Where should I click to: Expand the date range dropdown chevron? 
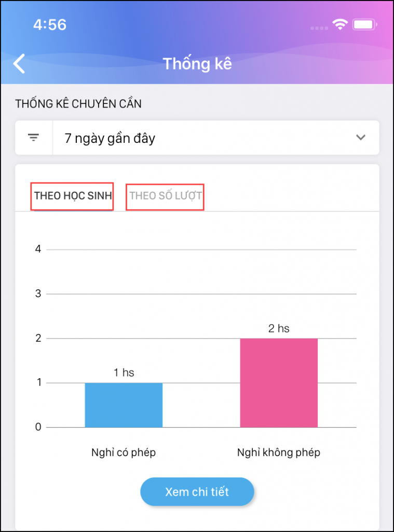(361, 138)
